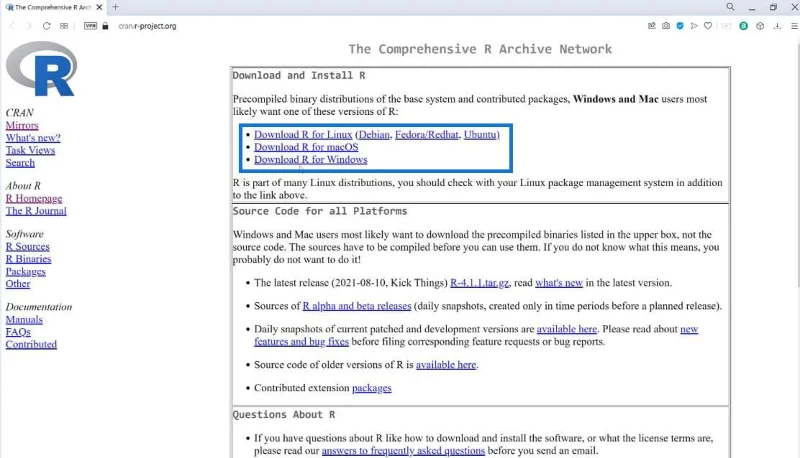Click the search tabs magnifier icon
The width and height of the screenshot is (800, 458).
[x=731, y=7]
